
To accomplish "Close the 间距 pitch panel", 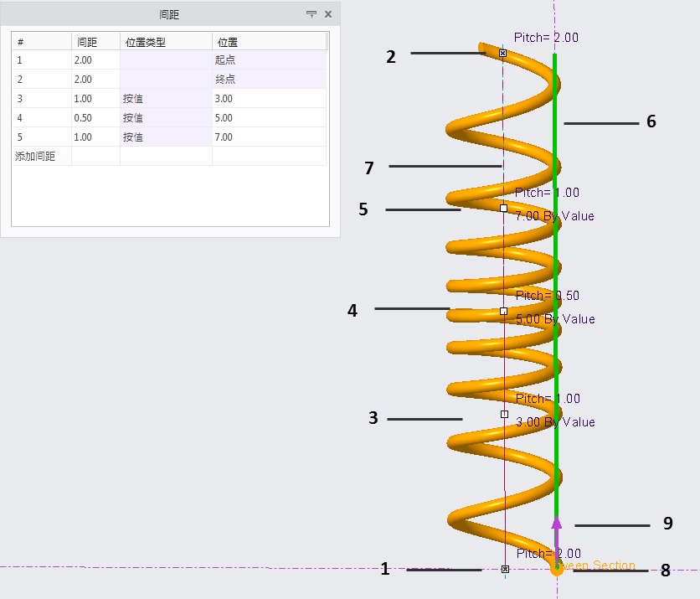I will [328, 14].
